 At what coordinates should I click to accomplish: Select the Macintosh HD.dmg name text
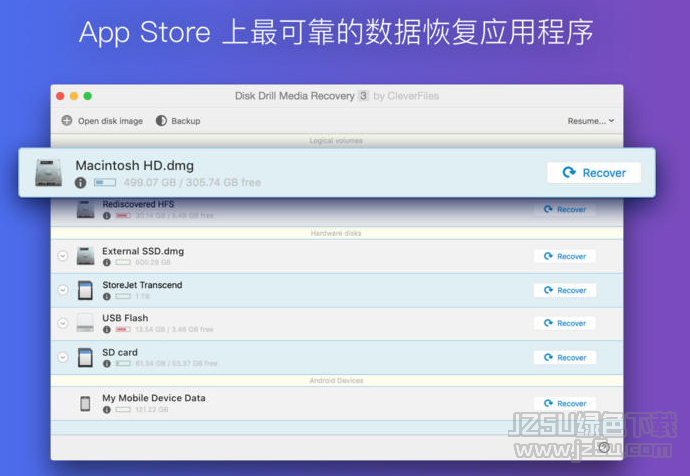click(x=135, y=165)
